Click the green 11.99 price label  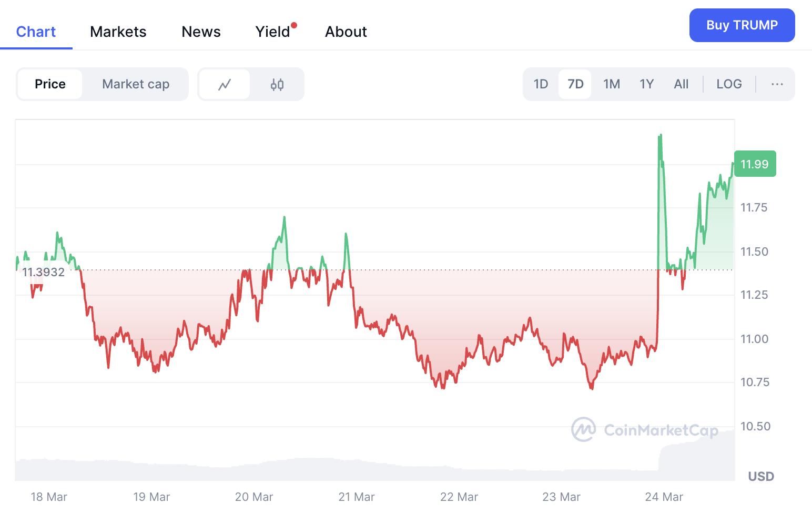coord(755,164)
